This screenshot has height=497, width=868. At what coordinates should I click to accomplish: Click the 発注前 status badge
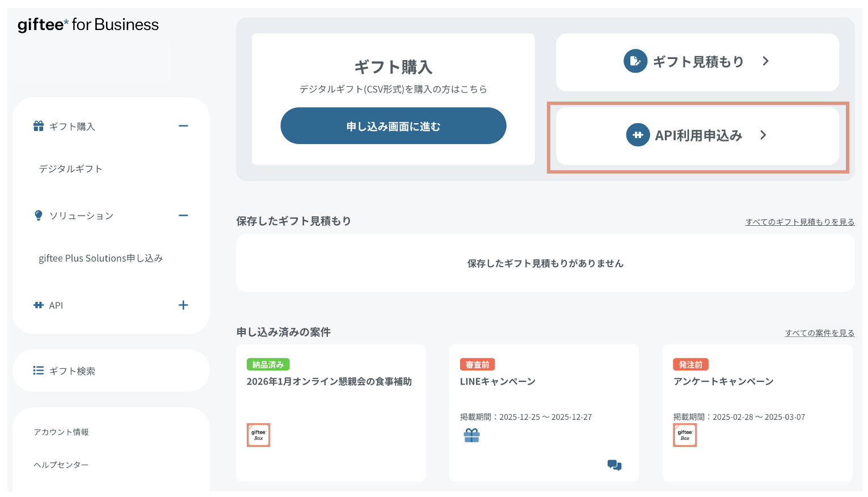pyautogui.click(x=691, y=365)
